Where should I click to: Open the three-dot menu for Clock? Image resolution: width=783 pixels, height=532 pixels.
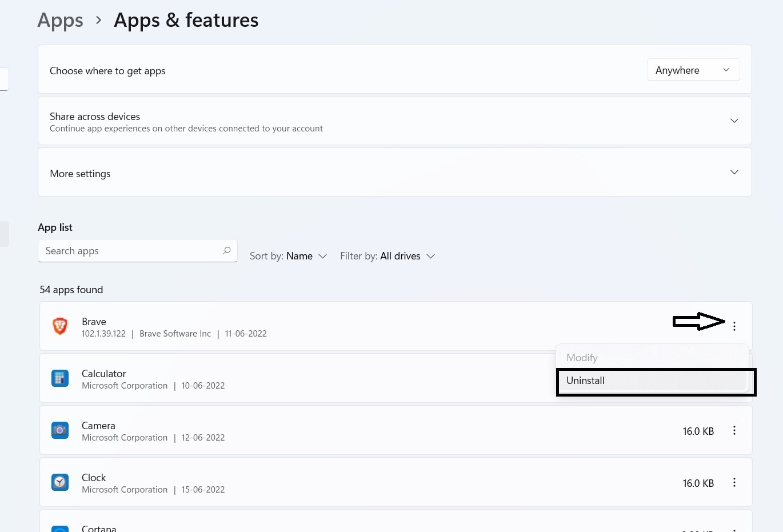click(734, 482)
